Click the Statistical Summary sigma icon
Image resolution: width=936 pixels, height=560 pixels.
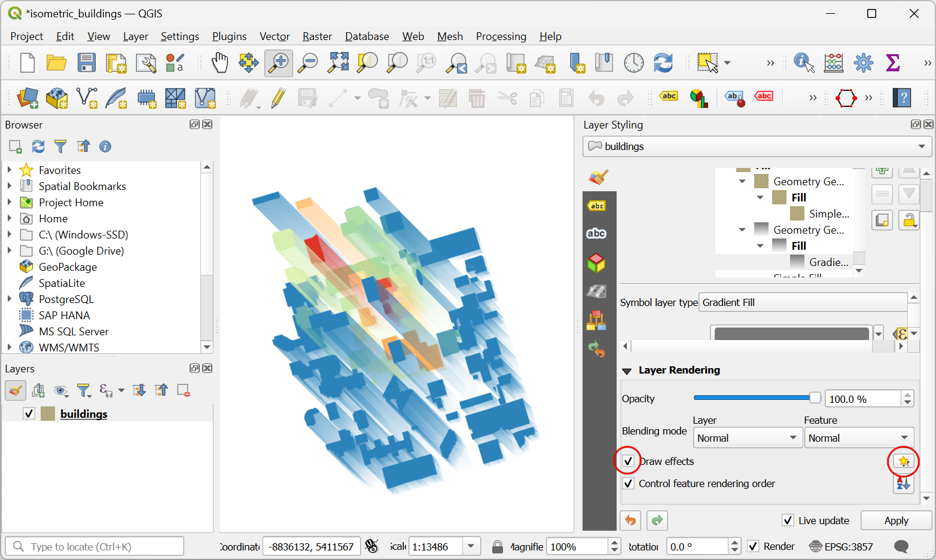(892, 63)
